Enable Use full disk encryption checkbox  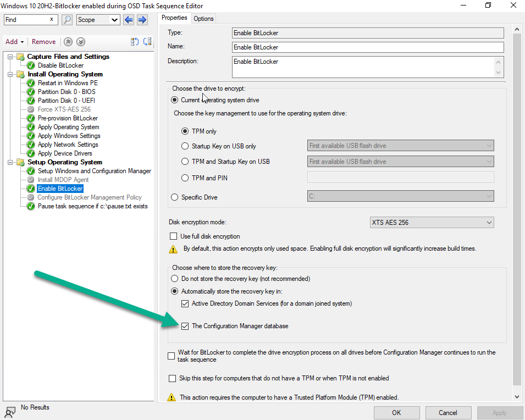(x=173, y=236)
